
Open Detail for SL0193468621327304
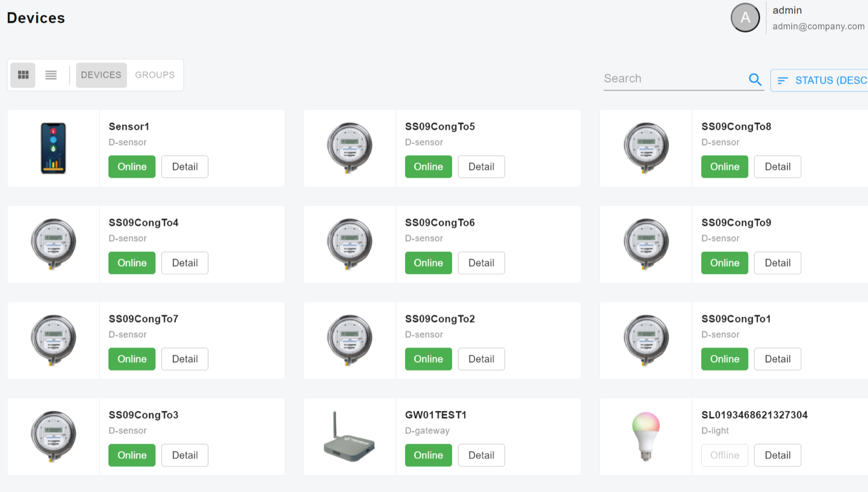coord(777,455)
